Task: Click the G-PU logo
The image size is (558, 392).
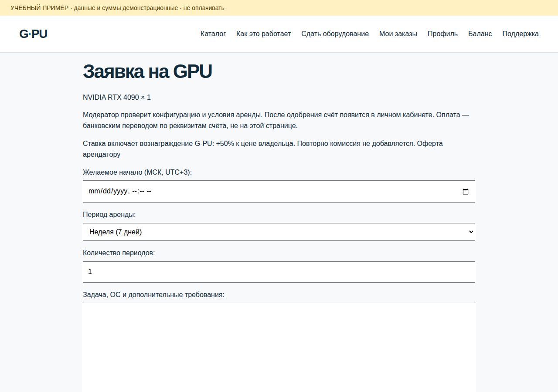Action: pyautogui.click(x=33, y=34)
